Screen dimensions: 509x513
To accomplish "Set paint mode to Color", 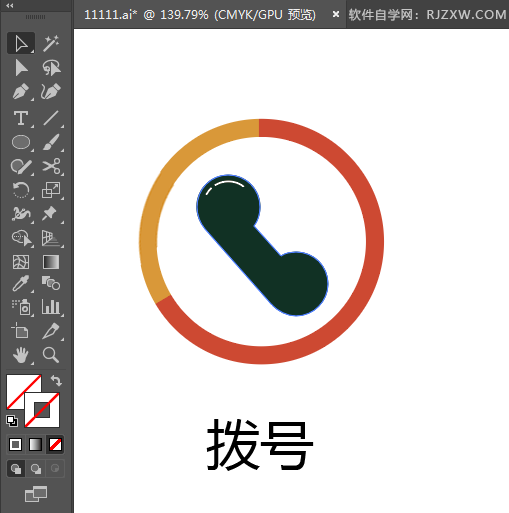I will [x=15, y=444].
